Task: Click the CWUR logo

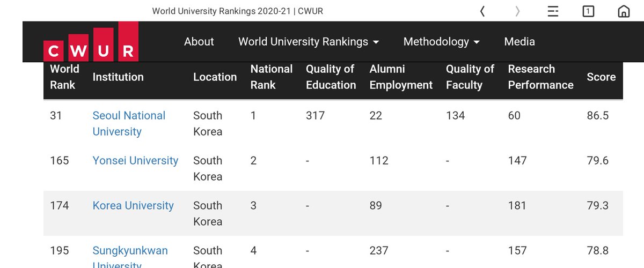Action: coord(91,42)
